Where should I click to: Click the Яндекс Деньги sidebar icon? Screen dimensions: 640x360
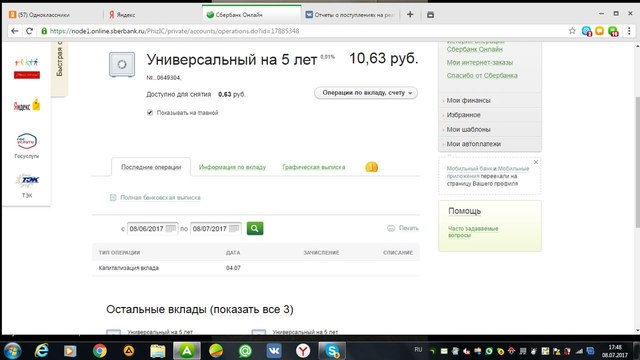point(27,105)
